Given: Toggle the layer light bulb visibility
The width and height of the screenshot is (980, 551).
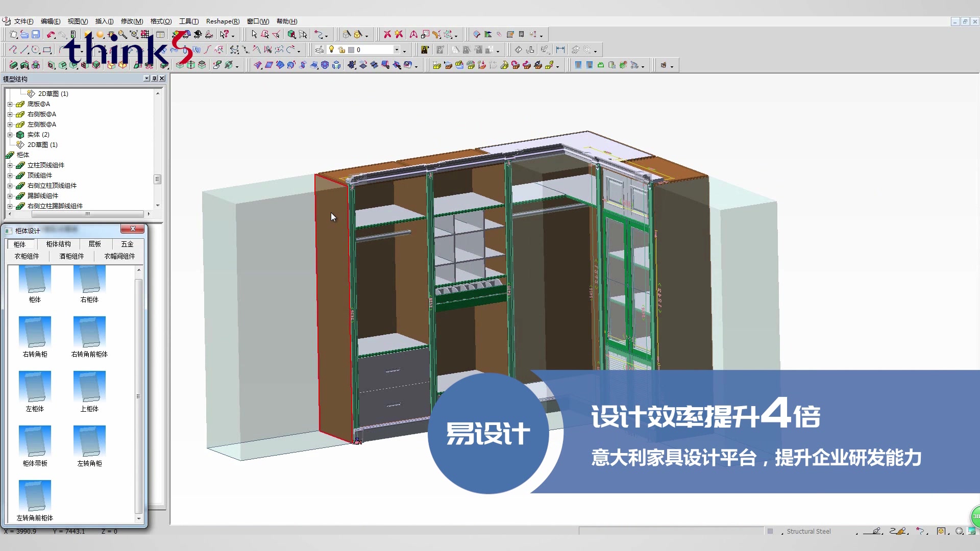Looking at the screenshot, I should (x=331, y=49).
